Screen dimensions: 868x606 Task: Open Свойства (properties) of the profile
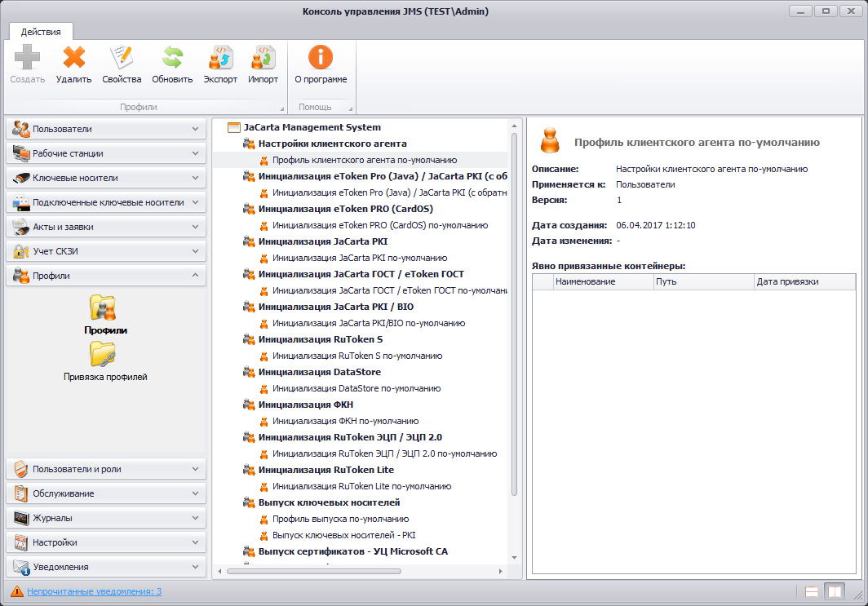point(122,58)
